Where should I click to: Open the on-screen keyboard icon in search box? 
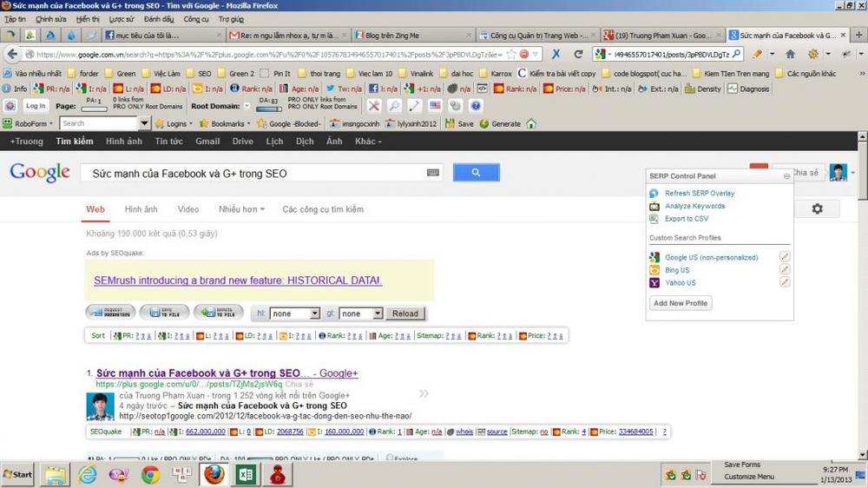[433, 173]
